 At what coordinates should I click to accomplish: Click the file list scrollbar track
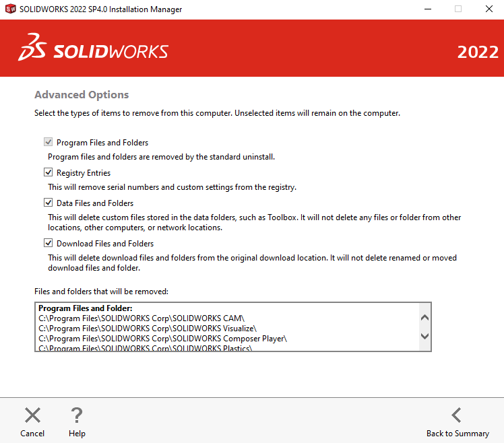[424, 327]
